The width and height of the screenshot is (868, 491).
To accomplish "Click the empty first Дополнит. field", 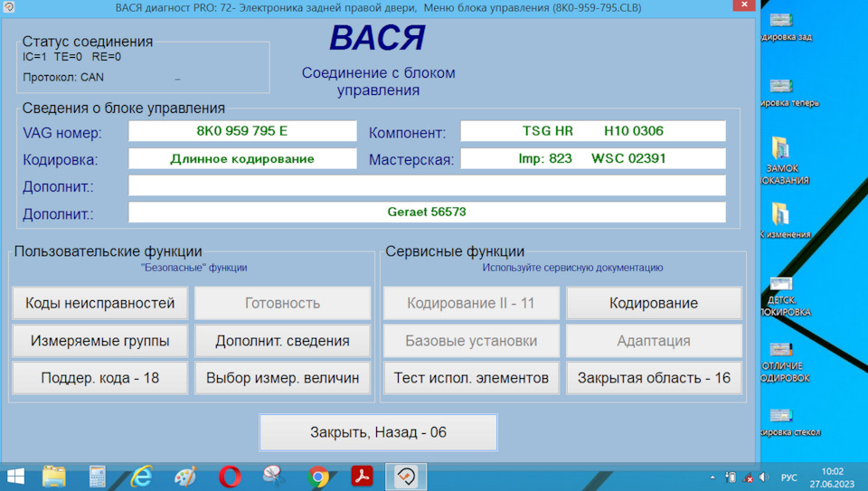I will tap(427, 185).
